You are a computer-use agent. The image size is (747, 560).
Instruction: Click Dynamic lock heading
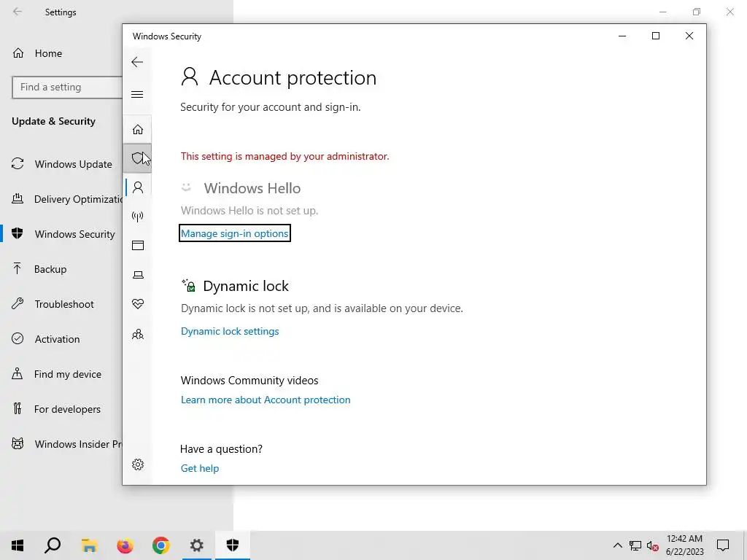click(x=246, y=286)
